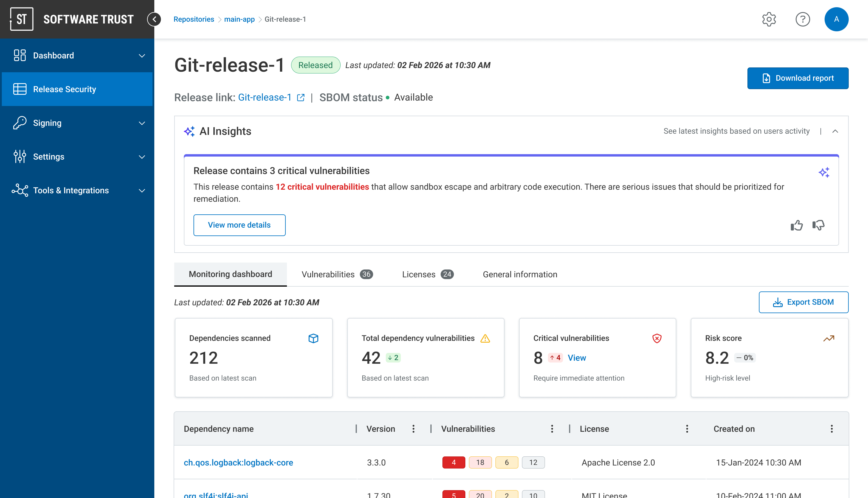Switch to the Vulnerabilities tab
868x498 pixels.
[337, 274]
